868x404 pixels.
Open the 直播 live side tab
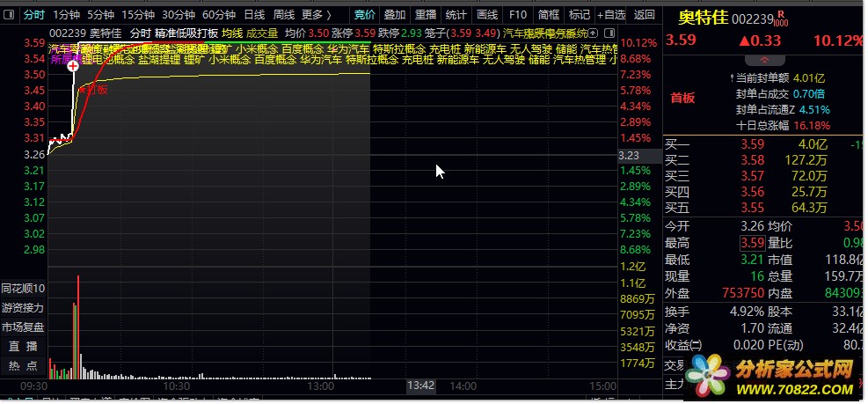23,347
